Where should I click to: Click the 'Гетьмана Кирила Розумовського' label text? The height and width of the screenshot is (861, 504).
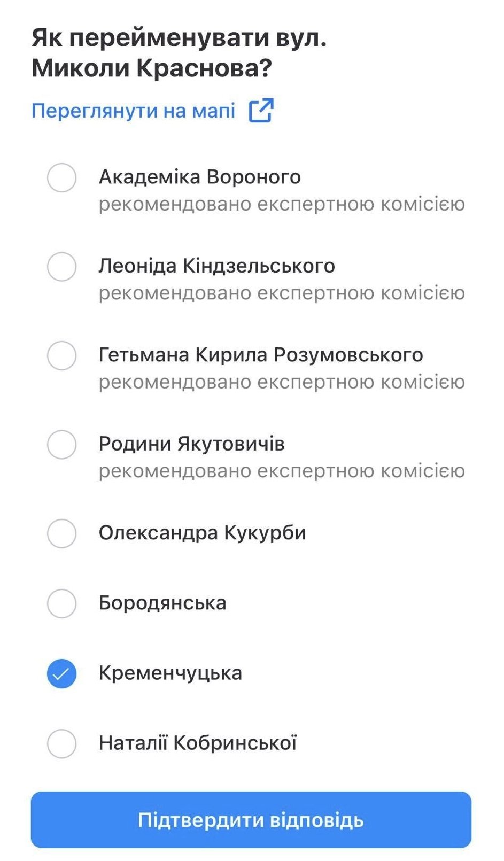click(260, 354)
